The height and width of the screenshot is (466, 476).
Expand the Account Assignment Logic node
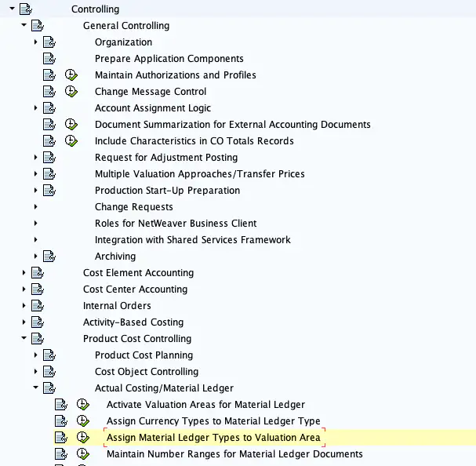coord(35,107)
